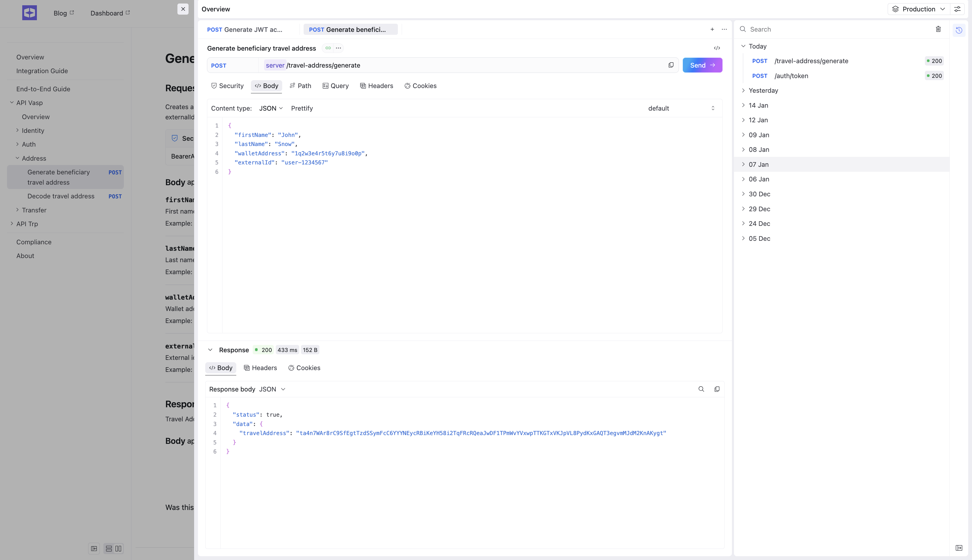
Task: Open the environment settings sliders icon
Action: click(957, 9)
